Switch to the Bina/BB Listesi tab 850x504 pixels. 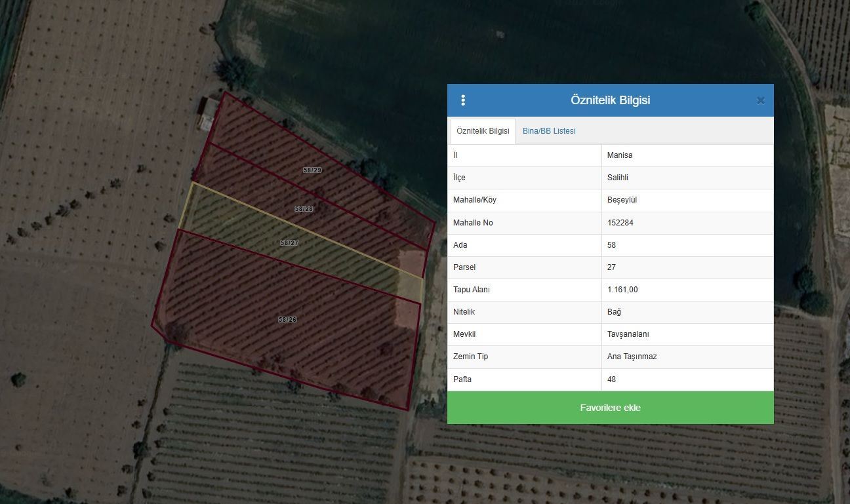[x=549, y=131]
